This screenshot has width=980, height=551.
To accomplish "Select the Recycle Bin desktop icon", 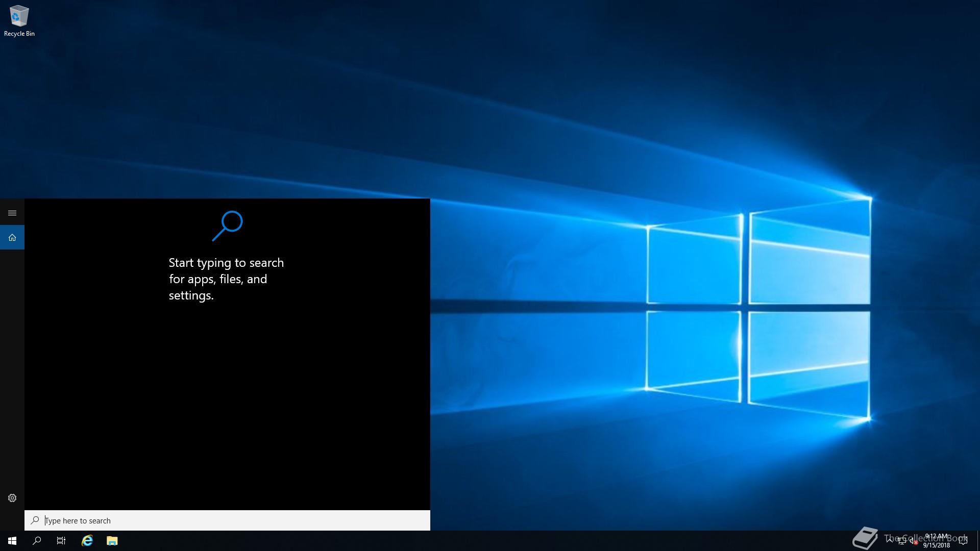I will (x=19, y=21).
